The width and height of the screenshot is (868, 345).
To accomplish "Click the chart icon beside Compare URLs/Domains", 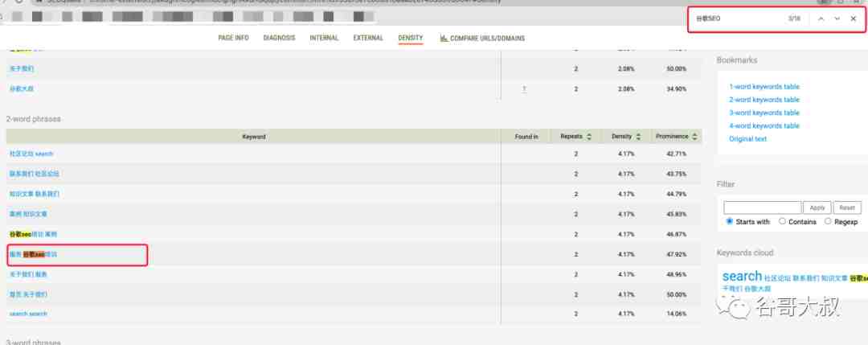I will pyautogui.click(x=444, y=39).
